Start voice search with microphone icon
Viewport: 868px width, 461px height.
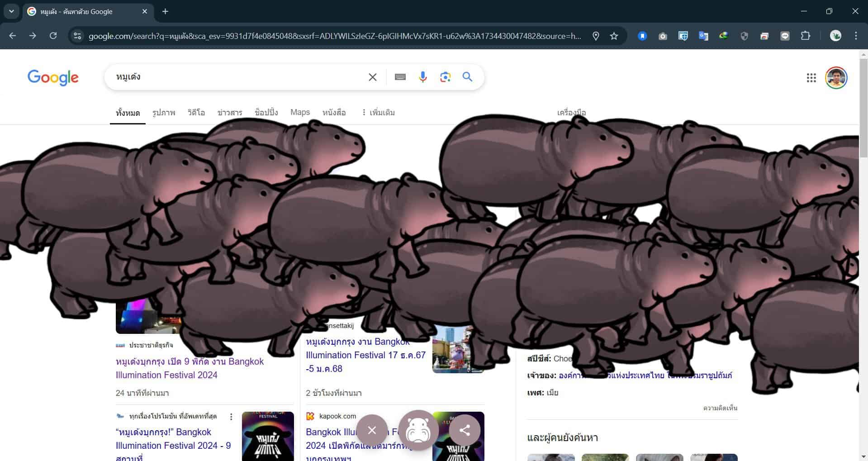click(422, 77)
